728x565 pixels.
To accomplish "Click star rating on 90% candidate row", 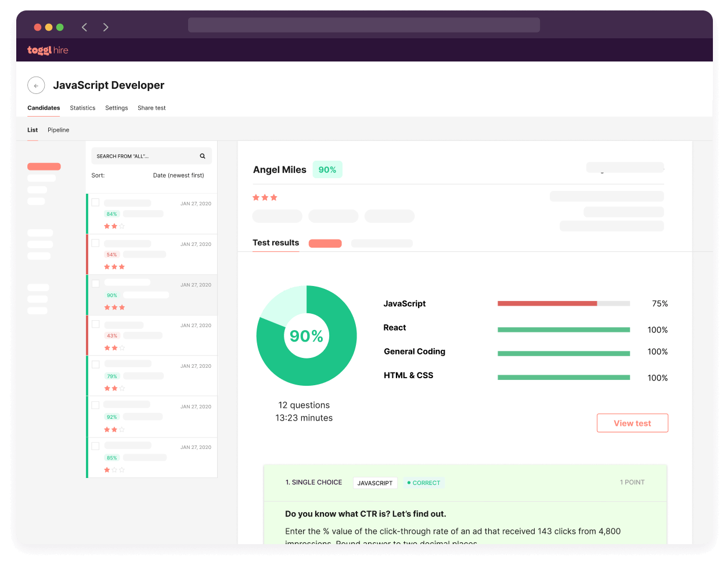I will click(114, 307).
